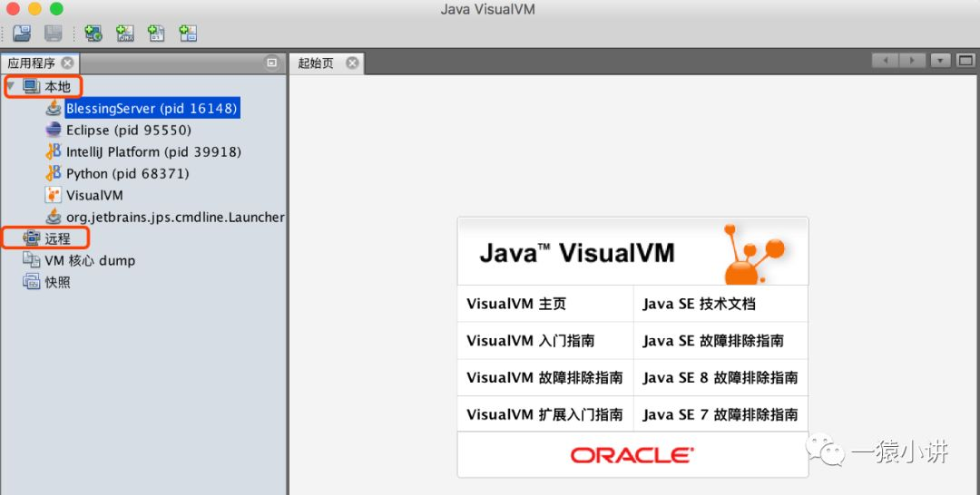The height and width of the screenshot is (495, 980).
Task: Select the VisualVM process entry
Action: (94, 196)
